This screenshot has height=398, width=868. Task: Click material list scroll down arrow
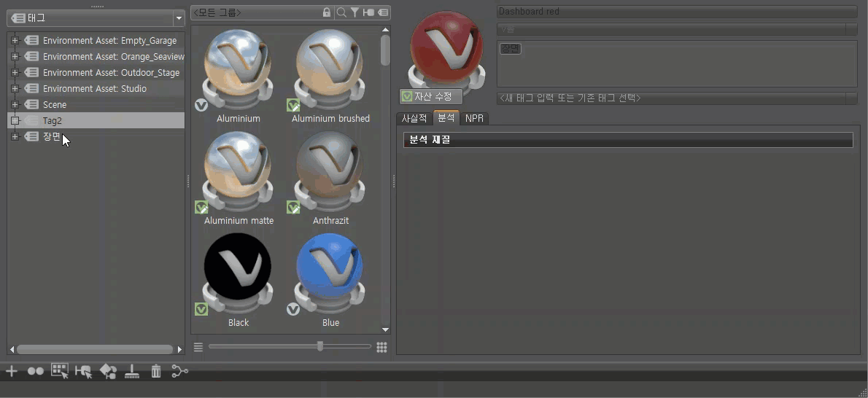pos(385,330)
